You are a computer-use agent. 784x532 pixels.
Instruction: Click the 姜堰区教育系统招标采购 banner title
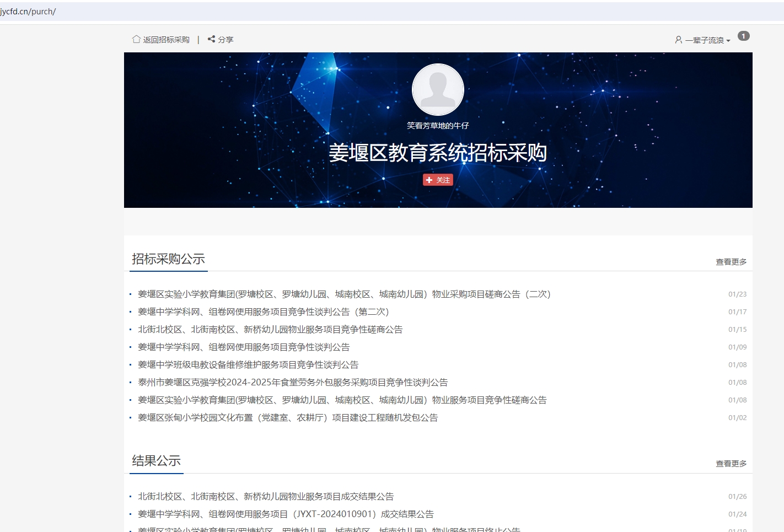(438, 153)
